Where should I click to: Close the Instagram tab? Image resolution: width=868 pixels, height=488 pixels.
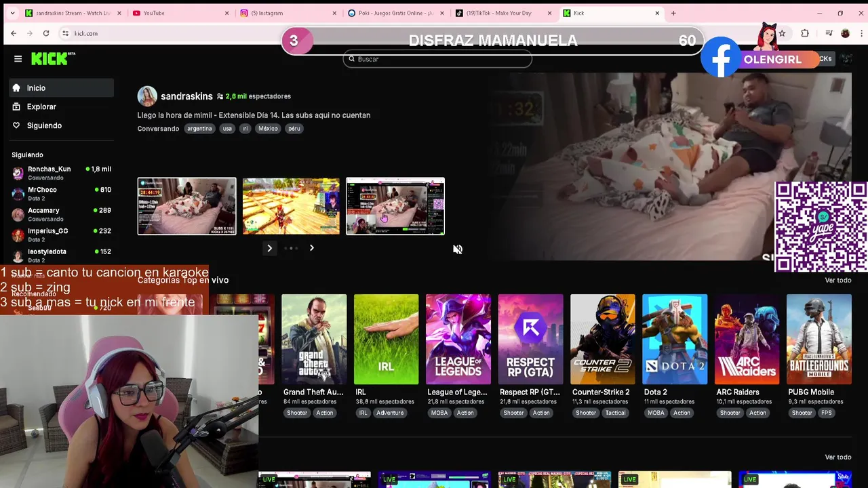pyautogui.click(x=334, y=13)
